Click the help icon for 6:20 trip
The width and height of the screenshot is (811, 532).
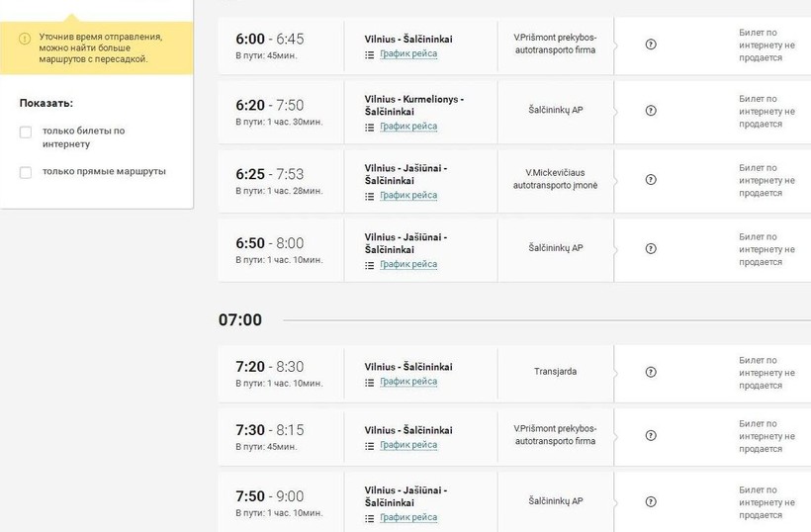(x=651, y=111)
